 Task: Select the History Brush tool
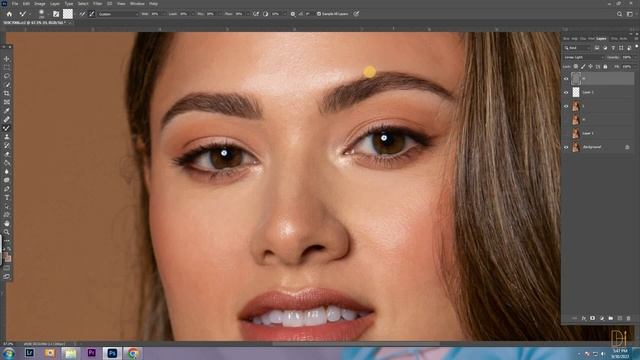pos(7,145)
